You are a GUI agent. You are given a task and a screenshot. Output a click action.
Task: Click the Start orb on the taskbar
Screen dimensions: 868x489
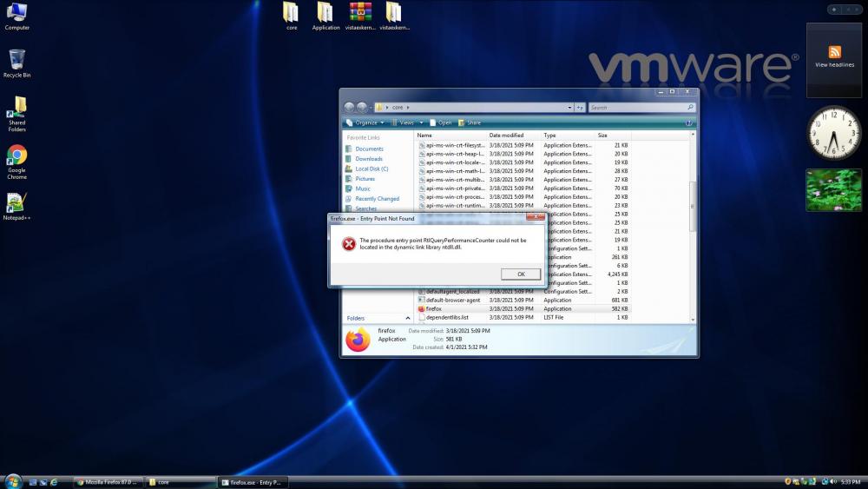click(13, 481)
